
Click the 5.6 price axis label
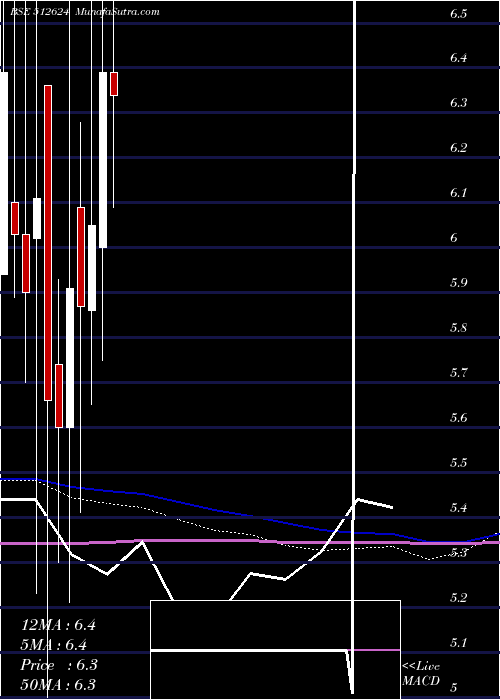tap(458, 418)
